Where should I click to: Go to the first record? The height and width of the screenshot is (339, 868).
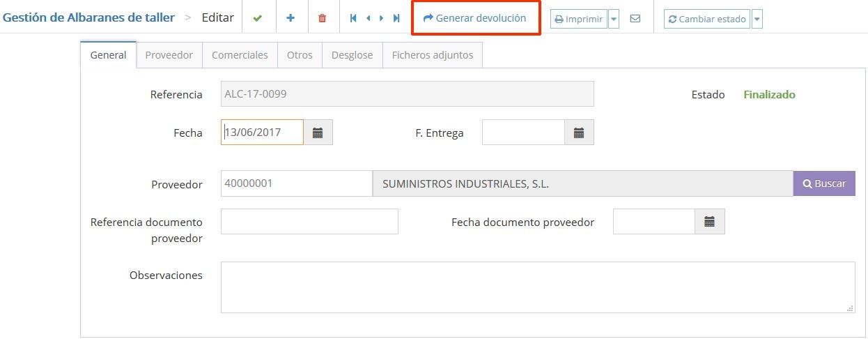353,18
